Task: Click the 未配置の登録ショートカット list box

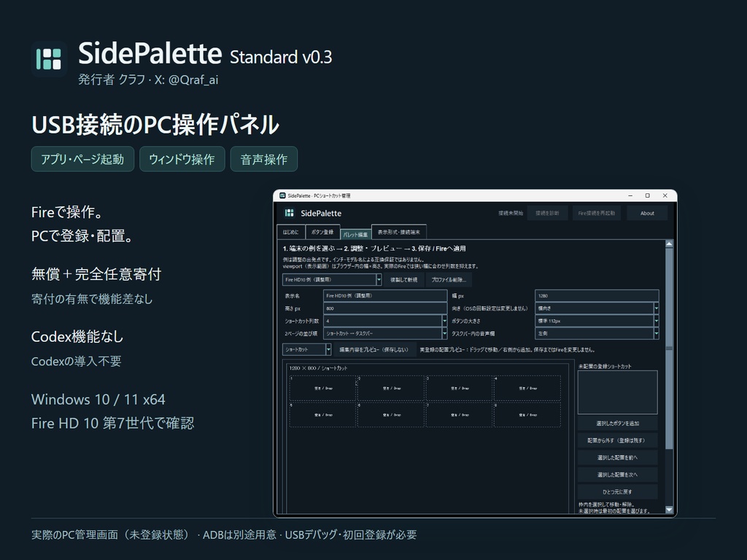Action: tap(617, 392)
